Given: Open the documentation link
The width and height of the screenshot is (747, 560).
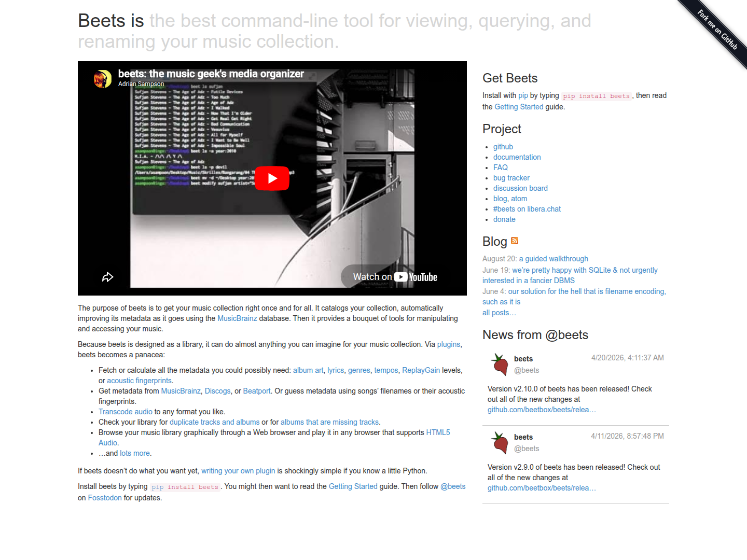Looking at the screenshot, I should tap(517, 157).
